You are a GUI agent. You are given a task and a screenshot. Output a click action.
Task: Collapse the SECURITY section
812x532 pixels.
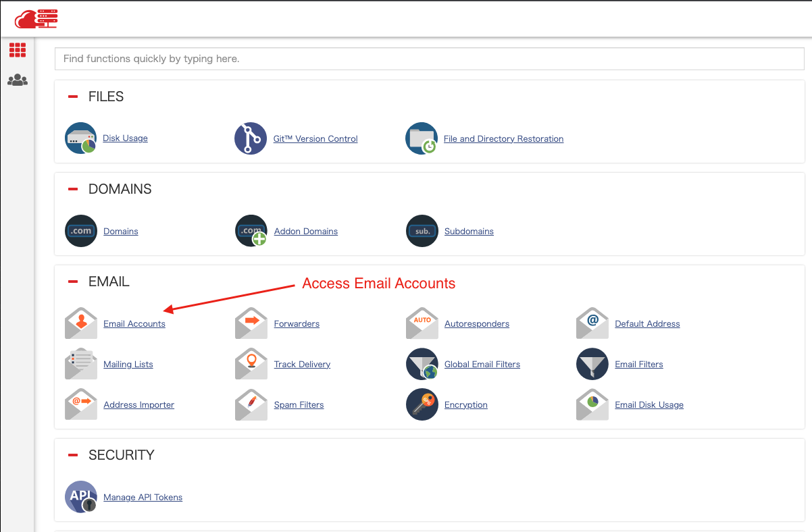(x=73, y=455)
